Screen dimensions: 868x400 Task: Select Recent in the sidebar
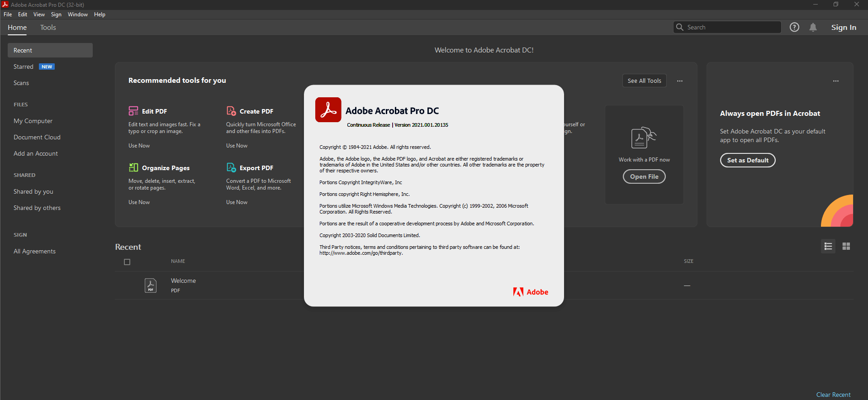click(50, 50)
